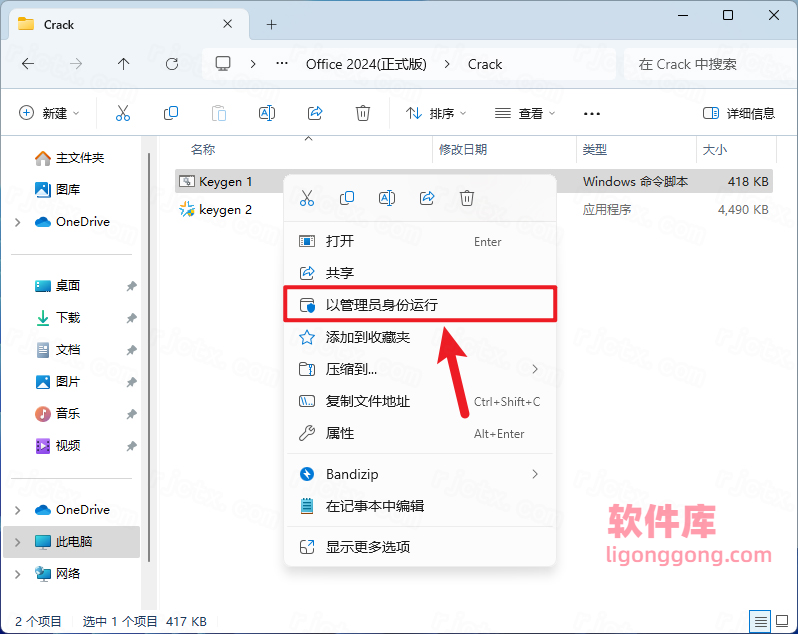Open the Downloads (下载) quick access folder

click(58, 318)
